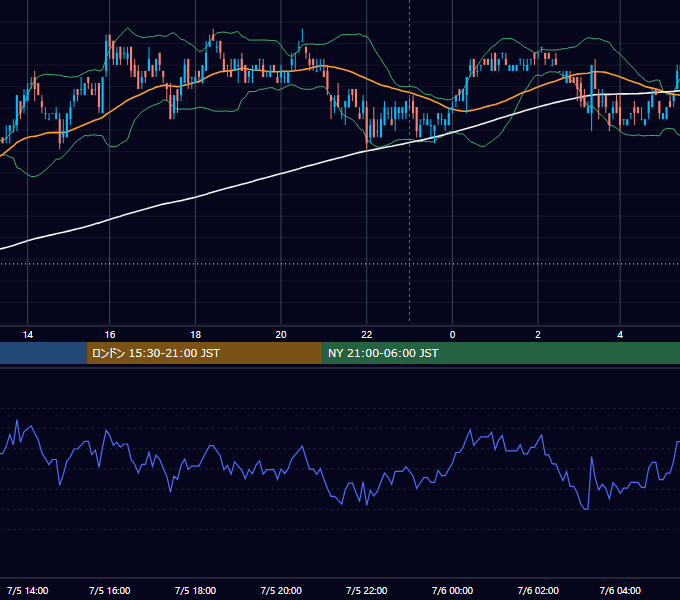Viewport: 680px width, 600px height.
Task: Click hour label 20 on chart axis
Action: coord(281,335)
